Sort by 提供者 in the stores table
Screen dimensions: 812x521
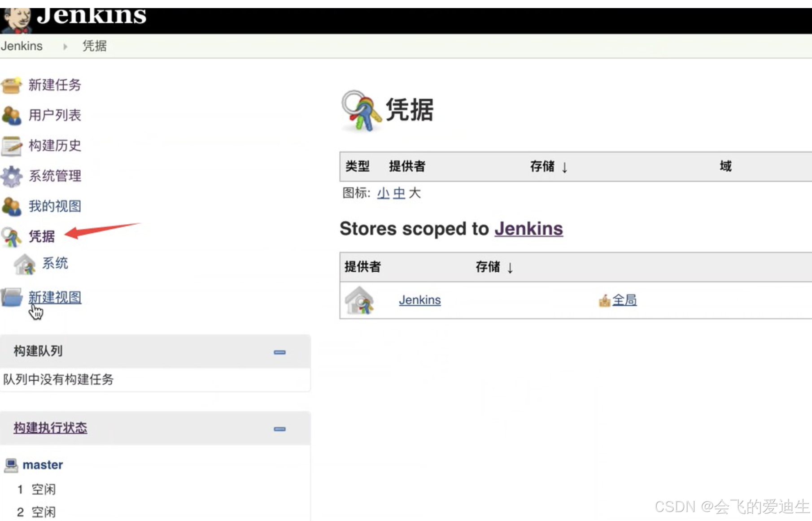pyautogui.click(x=362, y=267)
